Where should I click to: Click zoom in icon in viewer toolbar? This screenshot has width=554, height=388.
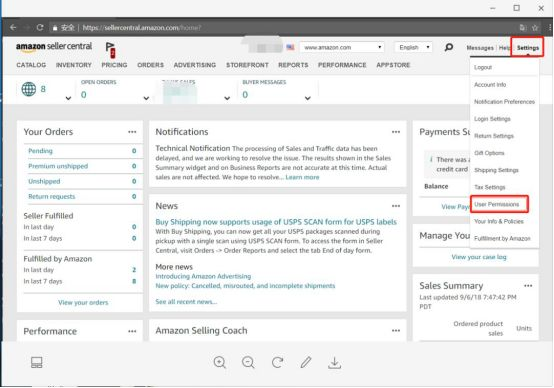tap(220, 362)
